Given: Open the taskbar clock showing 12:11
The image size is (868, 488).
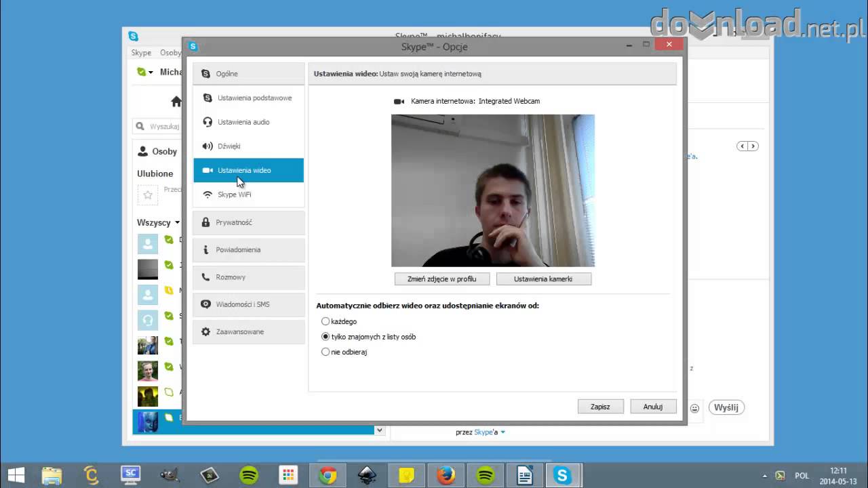Looking at the screenshot, I should pyautogui.click(x=839, y=476).
